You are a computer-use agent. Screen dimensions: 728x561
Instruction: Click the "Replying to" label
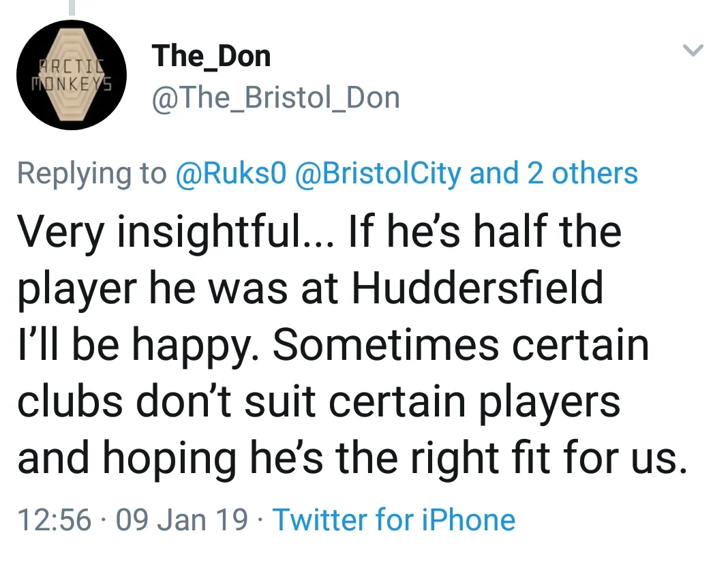91,173
